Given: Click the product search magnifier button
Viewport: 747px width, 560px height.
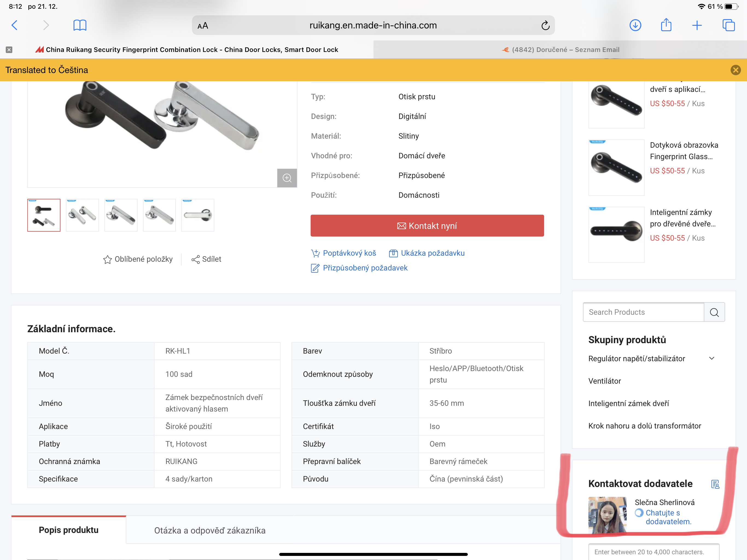Looking at the screenshot, I should [x=714, y=312].
